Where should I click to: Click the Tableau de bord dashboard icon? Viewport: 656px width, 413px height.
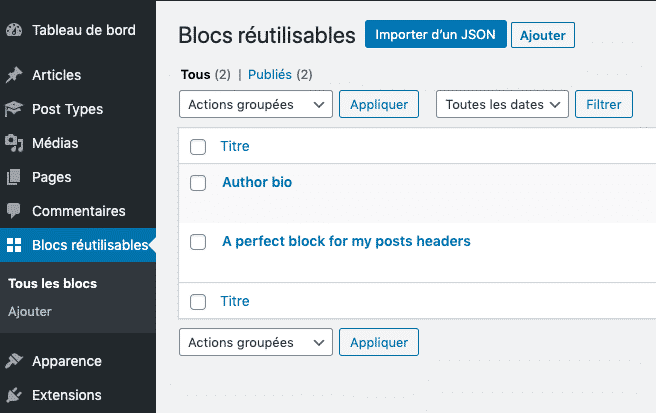[x=14, y=30]
